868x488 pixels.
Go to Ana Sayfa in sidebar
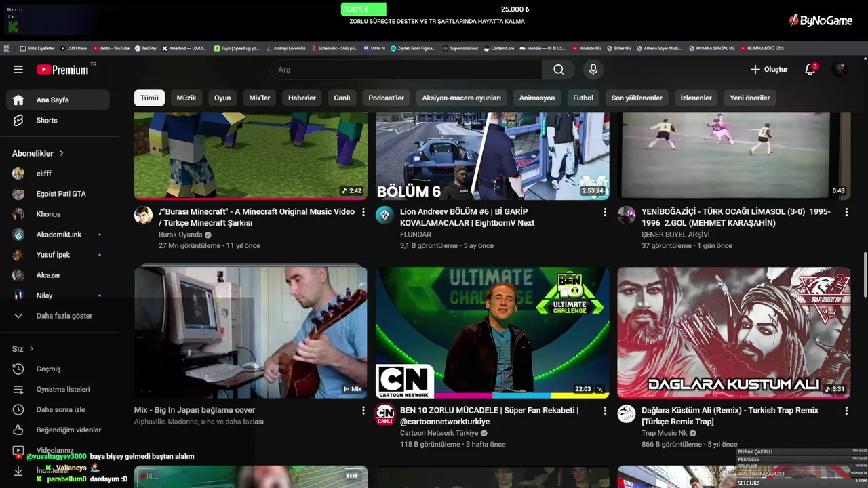tap(58, 100)
